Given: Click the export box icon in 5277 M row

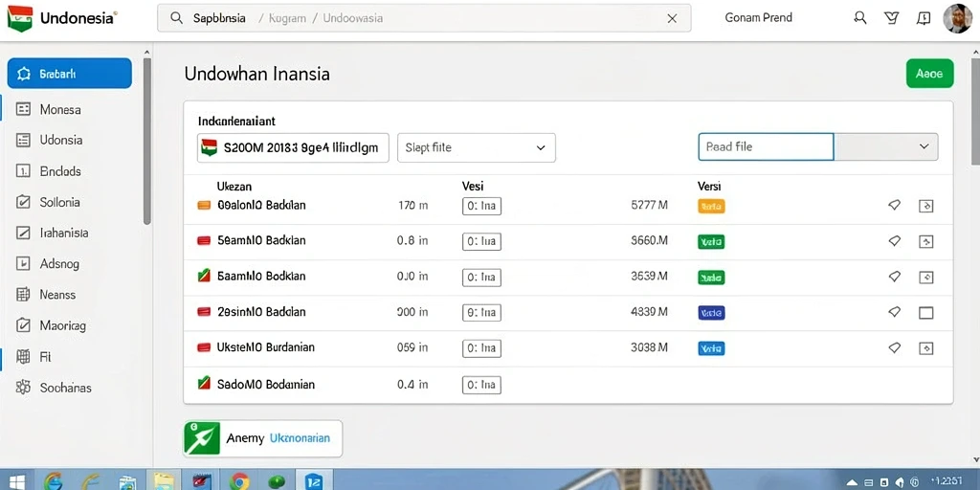Looking at the screenshot, I should [925, 206].
